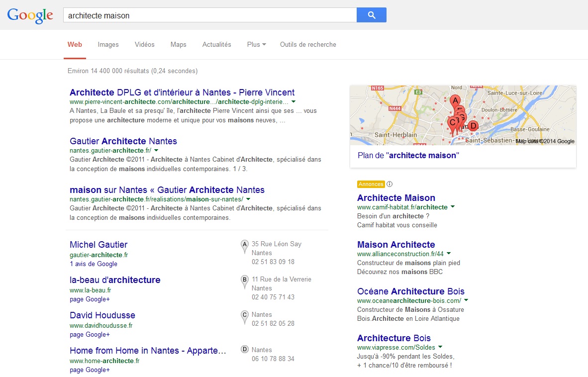Screen dimensions: 588x377
Task: Click phone number 02 51 83 09 18
Action: [x=273, y=262]
